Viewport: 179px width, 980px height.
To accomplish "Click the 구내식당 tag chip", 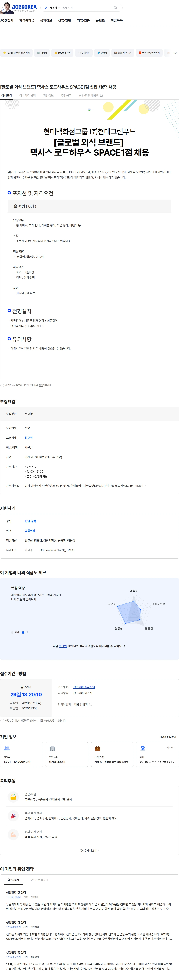I will 84,53.
